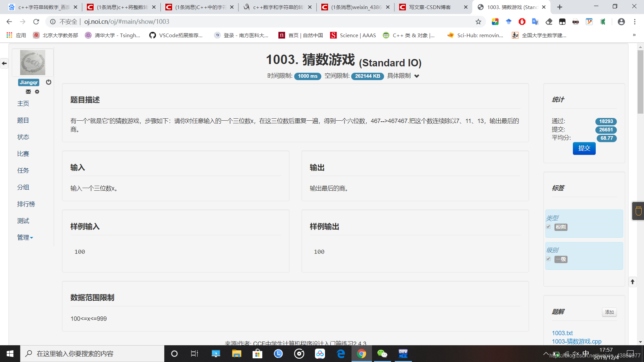Image resolution: width=644 pixels, height=362 pixels.
Task: Select 排行榜 in the sidebar menu
Action: click(26, 204)
